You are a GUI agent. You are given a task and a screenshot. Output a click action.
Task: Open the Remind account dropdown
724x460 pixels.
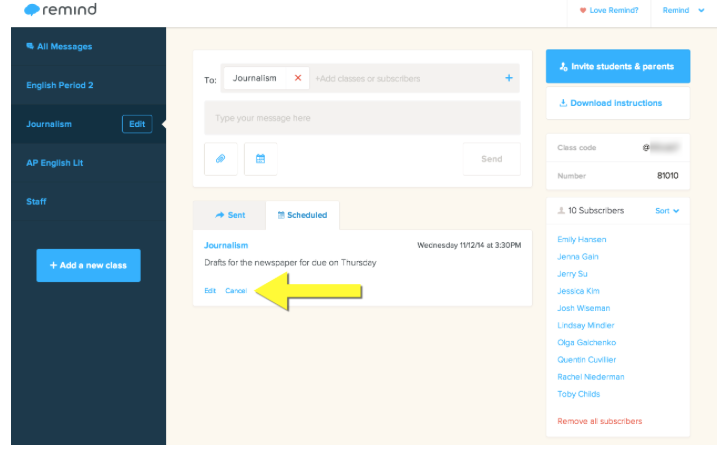point(683,10)
